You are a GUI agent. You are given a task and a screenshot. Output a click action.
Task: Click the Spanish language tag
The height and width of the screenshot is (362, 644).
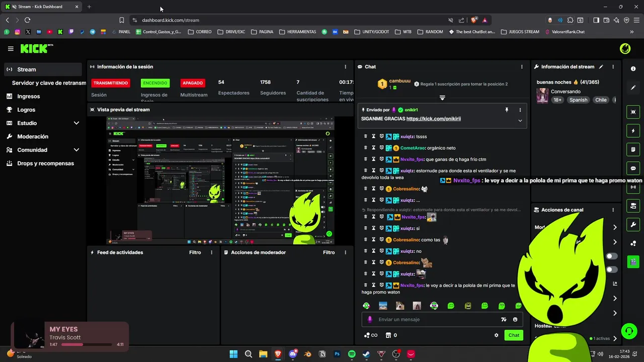tap(578, 100)
